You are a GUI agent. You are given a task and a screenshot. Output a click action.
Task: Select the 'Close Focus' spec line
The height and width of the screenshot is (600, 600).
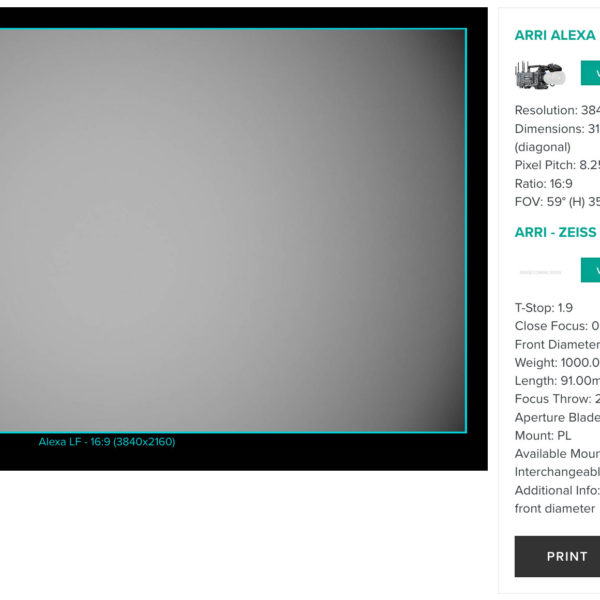point(557,326)
